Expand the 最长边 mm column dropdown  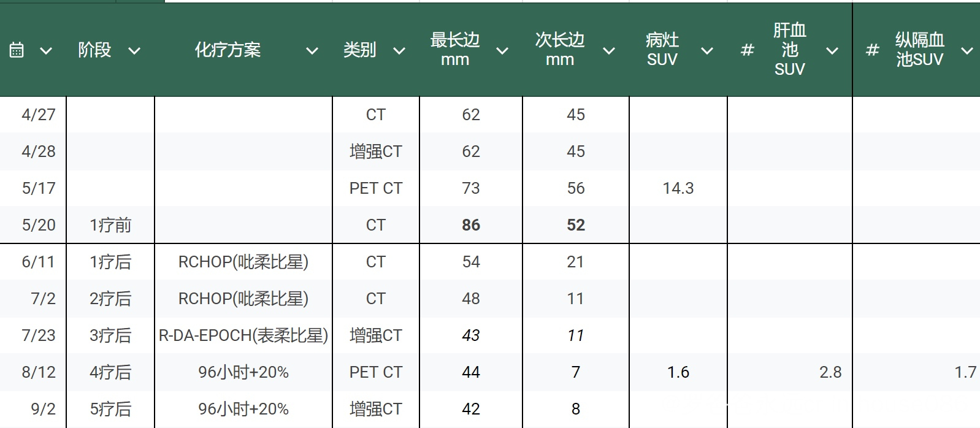point(502,51)
